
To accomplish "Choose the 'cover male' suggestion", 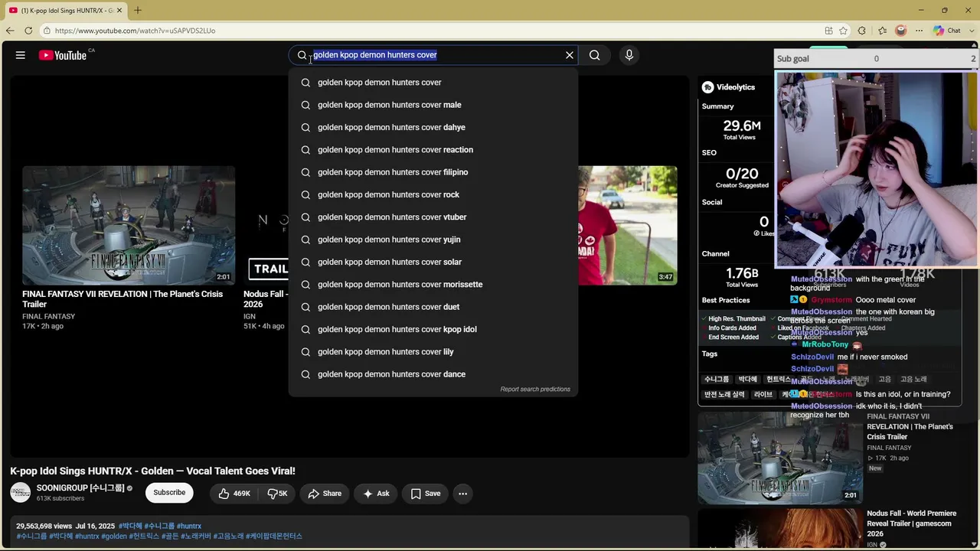I will (433, 105).
